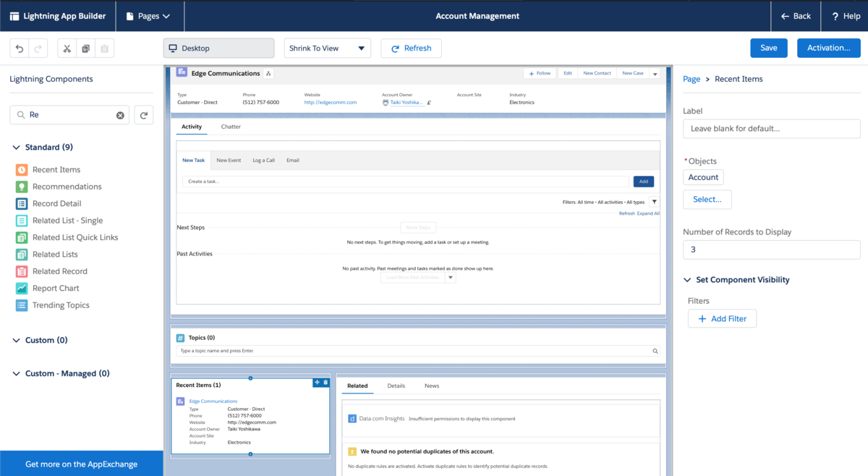Click the Lightning App Builder logo icon
Image resolution: width=868 pixels, height=476 pixels.
pyautogui.click(x=14, y=16)
